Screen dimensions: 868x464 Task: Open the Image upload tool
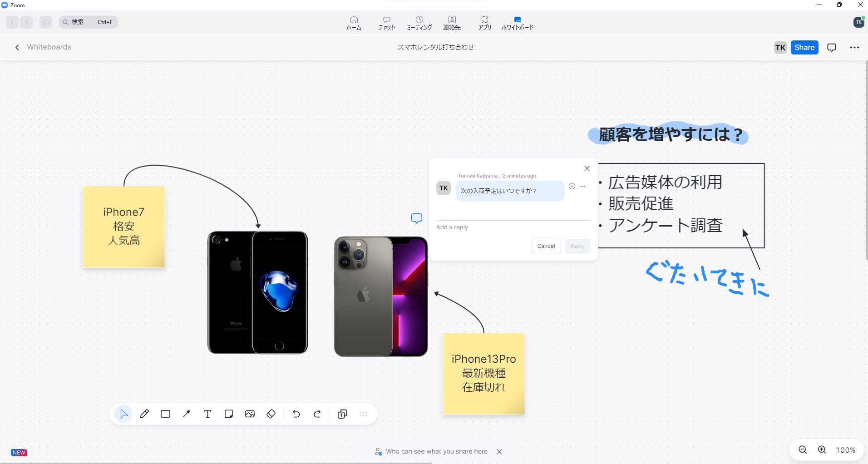pos(250,414)
